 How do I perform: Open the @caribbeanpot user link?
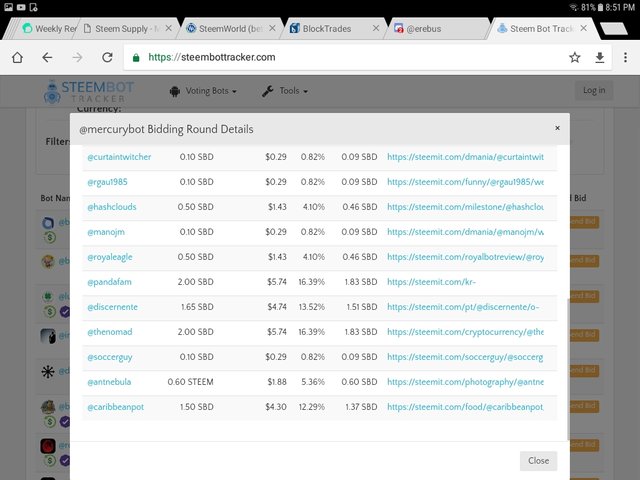tap(116, 407)
